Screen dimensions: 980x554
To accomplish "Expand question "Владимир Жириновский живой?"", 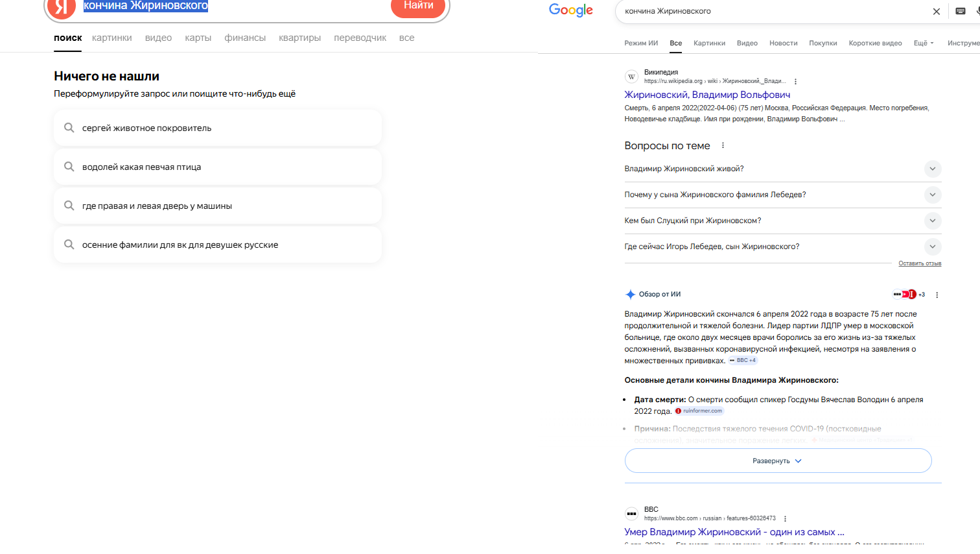I will tap(932, 169).
